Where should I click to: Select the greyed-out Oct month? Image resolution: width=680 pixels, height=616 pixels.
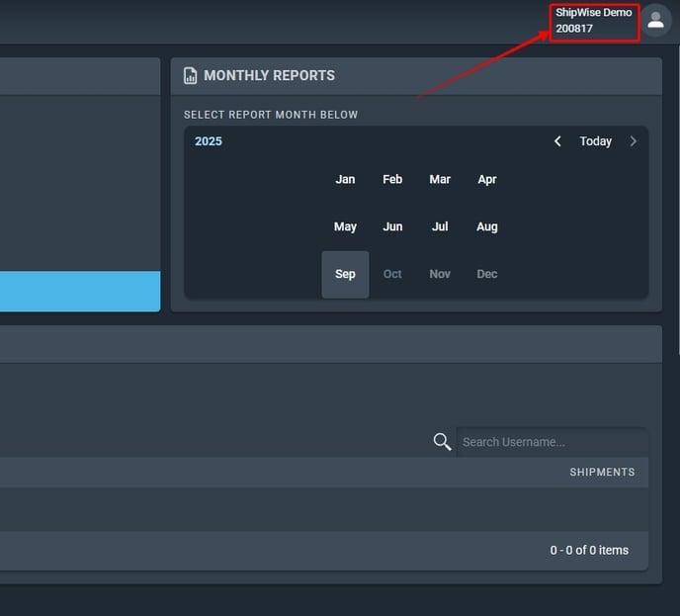(x=392, y=274)
